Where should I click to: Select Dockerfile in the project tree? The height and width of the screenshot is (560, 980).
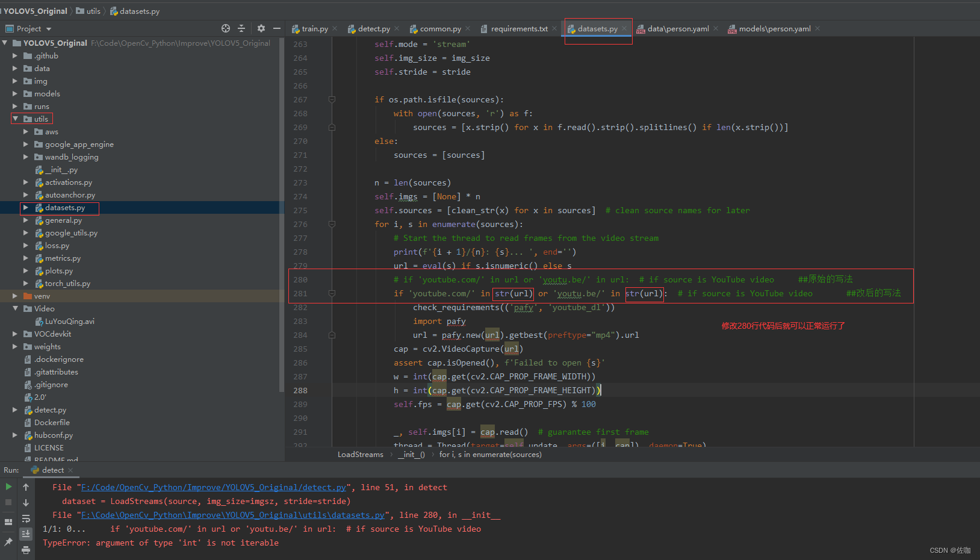pyautogui.click(x=52, y=422)
